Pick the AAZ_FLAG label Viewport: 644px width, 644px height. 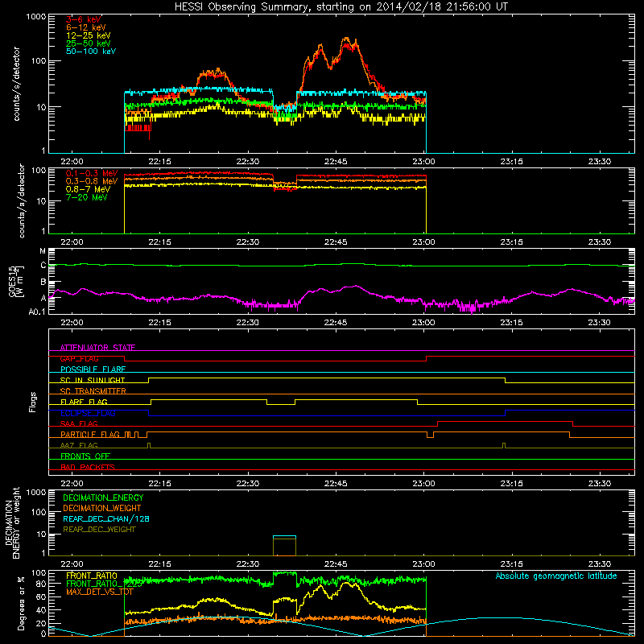pyautogui.click(x=79, y=445)
